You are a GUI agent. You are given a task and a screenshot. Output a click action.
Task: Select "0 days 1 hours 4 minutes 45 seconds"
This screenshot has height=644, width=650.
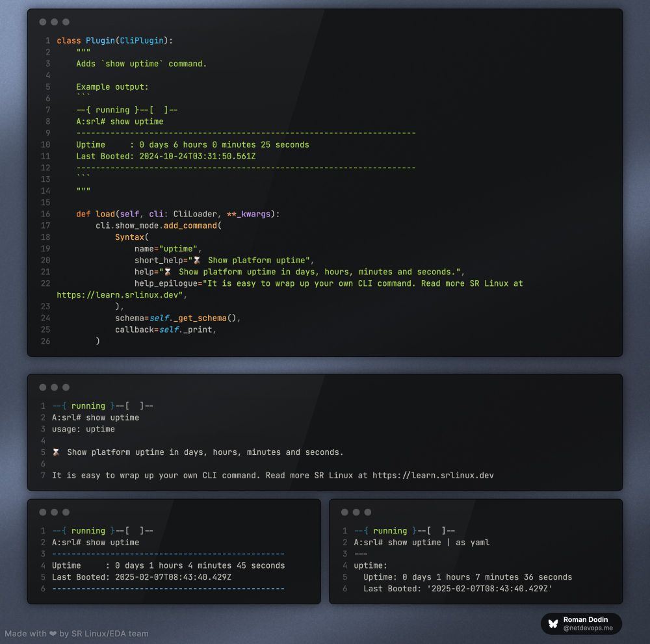pyautogui.click(x=200, y=565)
